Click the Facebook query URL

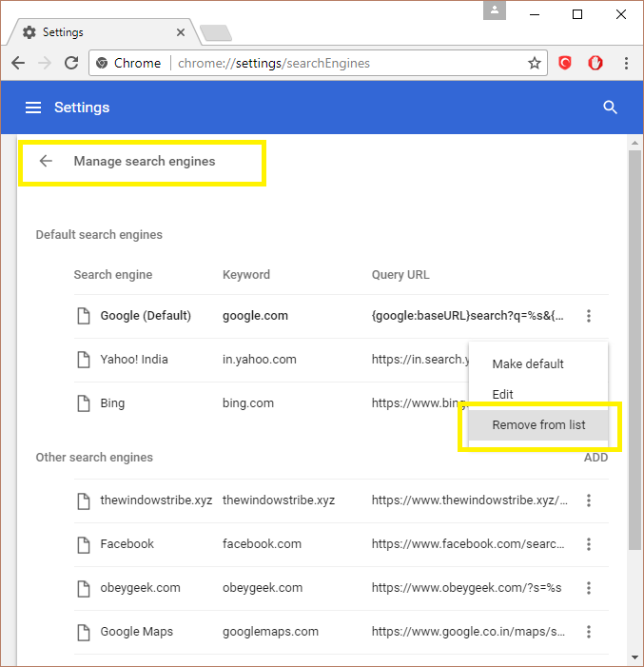click(x=468, y=544)
